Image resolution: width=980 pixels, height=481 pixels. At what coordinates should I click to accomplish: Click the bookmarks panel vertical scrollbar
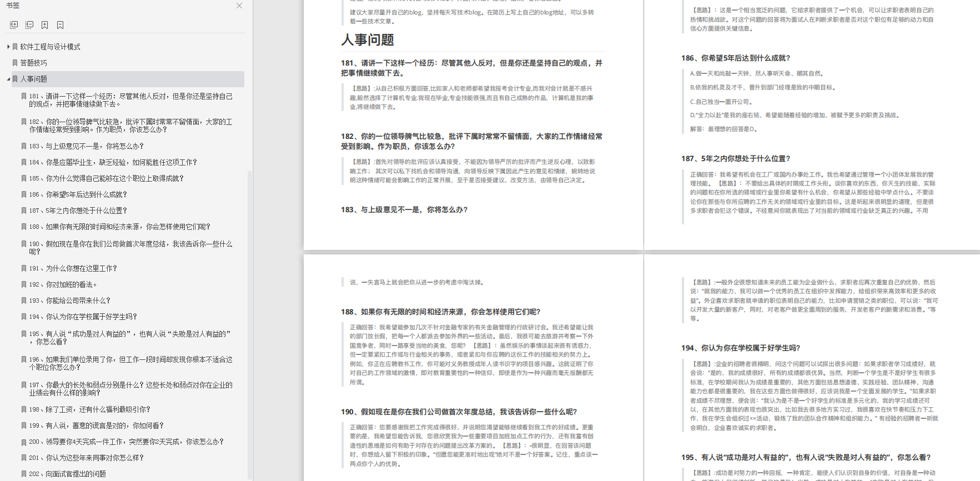click(249, 325)
